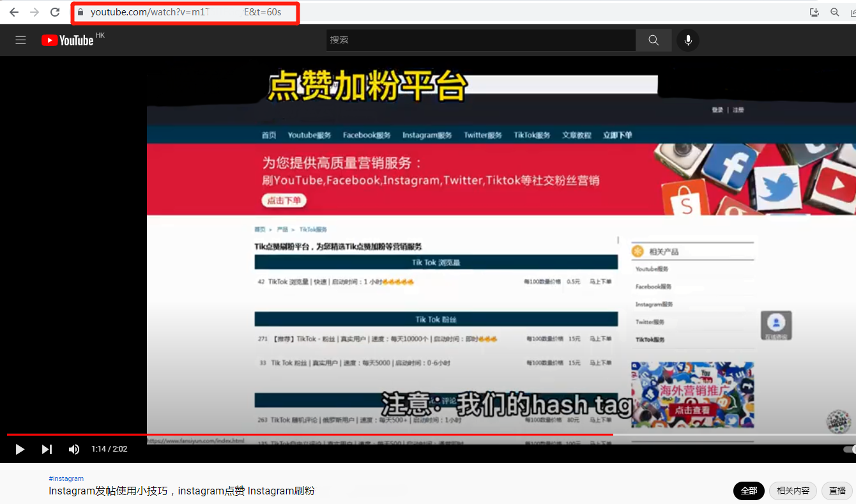Focus the 搜索 search box
The image size is (856, 504).
coord(480,40)
